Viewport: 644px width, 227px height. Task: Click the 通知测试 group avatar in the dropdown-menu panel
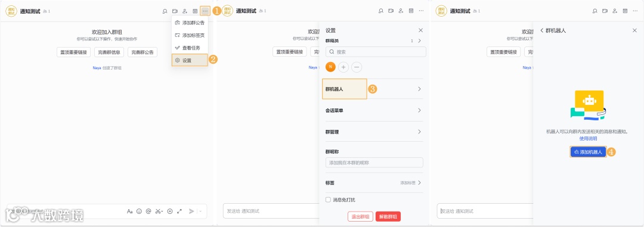(x=11, y=11)
